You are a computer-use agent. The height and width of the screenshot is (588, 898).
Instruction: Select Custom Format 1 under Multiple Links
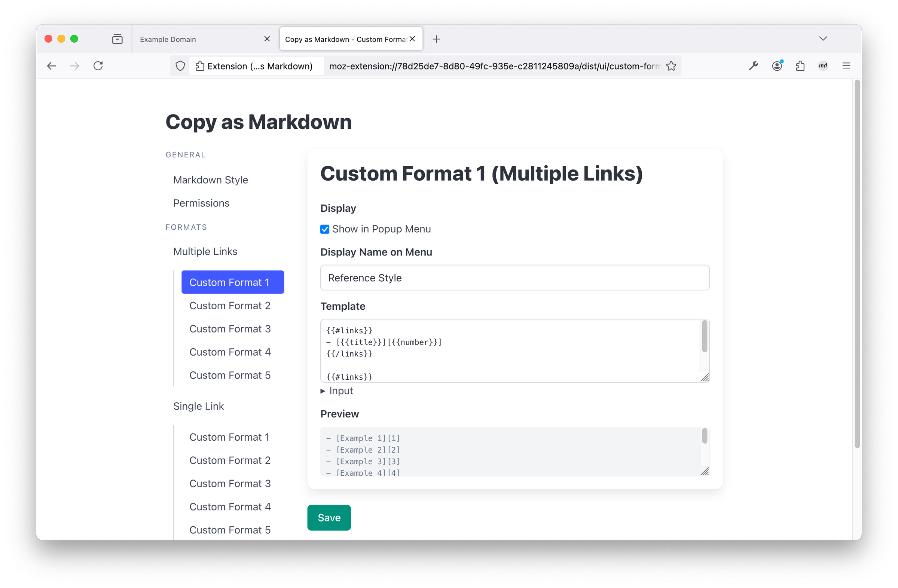point(233,282)
